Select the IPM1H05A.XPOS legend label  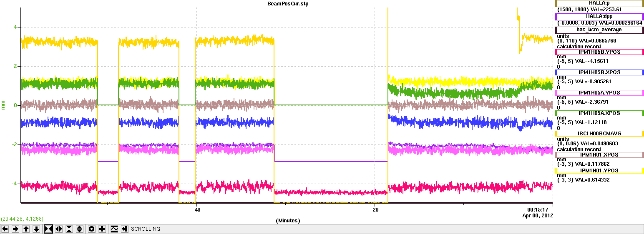(599, 113)
